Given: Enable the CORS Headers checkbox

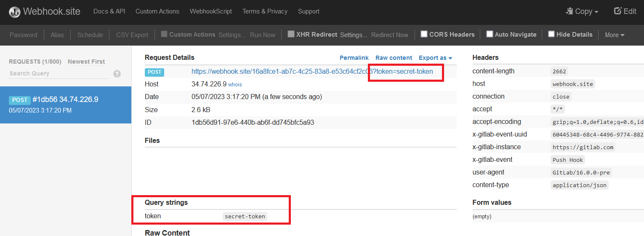Looking at the screenshot, I should (x=424, y=34).
